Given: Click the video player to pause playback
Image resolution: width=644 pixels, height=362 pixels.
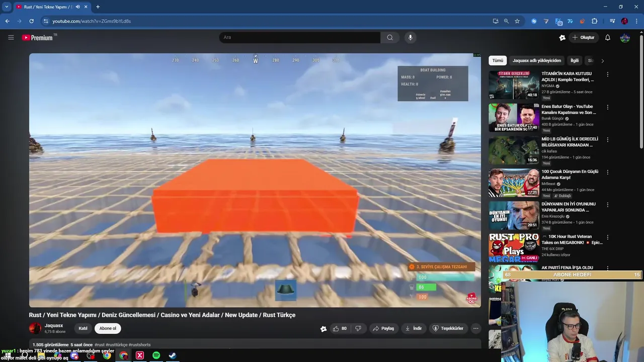Looking at the screenshot, I should (255, 180).
